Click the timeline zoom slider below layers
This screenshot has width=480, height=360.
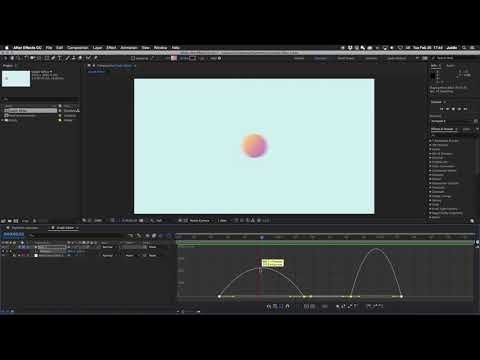click(190, 312)
